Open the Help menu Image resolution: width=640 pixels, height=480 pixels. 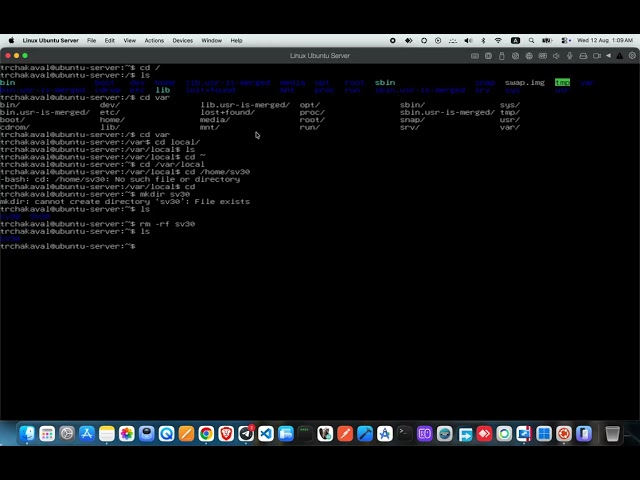coord(236,40)
